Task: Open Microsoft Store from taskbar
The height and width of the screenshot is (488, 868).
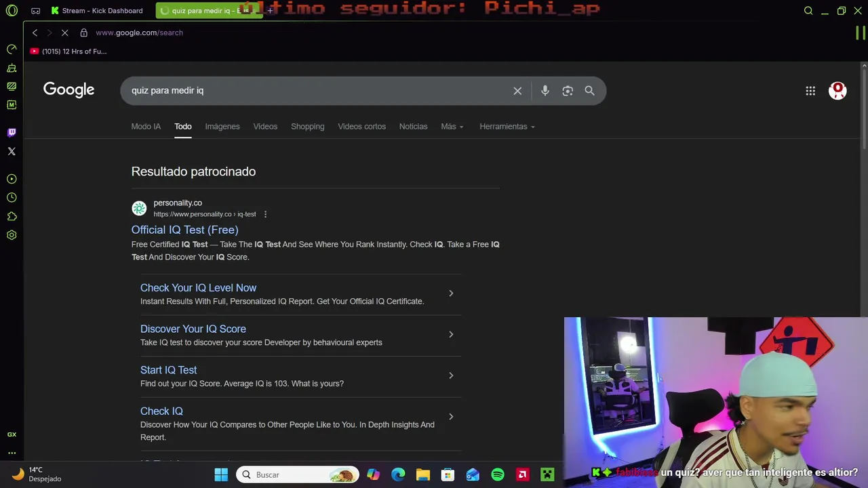Action: pyautogui.click(x=448, y=474)
